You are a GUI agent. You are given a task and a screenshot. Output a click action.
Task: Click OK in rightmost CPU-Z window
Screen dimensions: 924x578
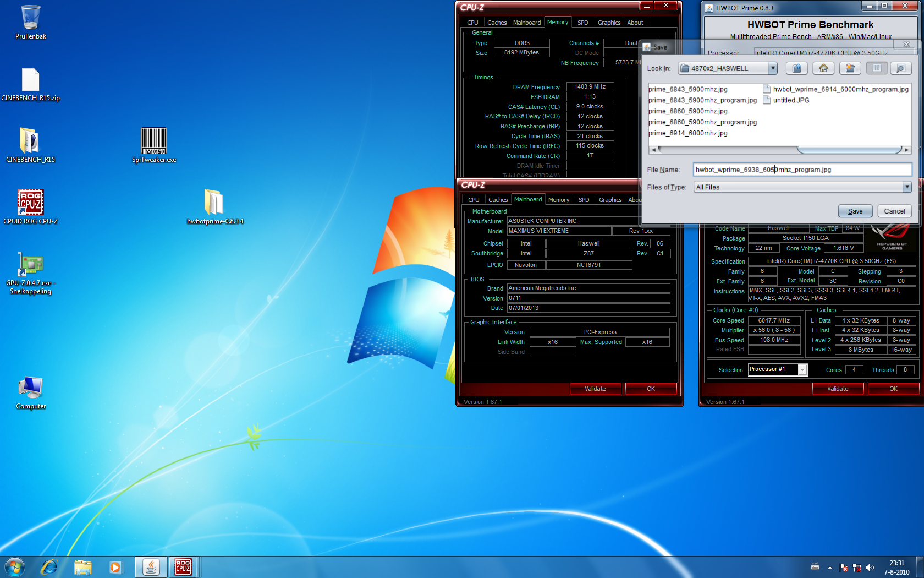(893, 389)
